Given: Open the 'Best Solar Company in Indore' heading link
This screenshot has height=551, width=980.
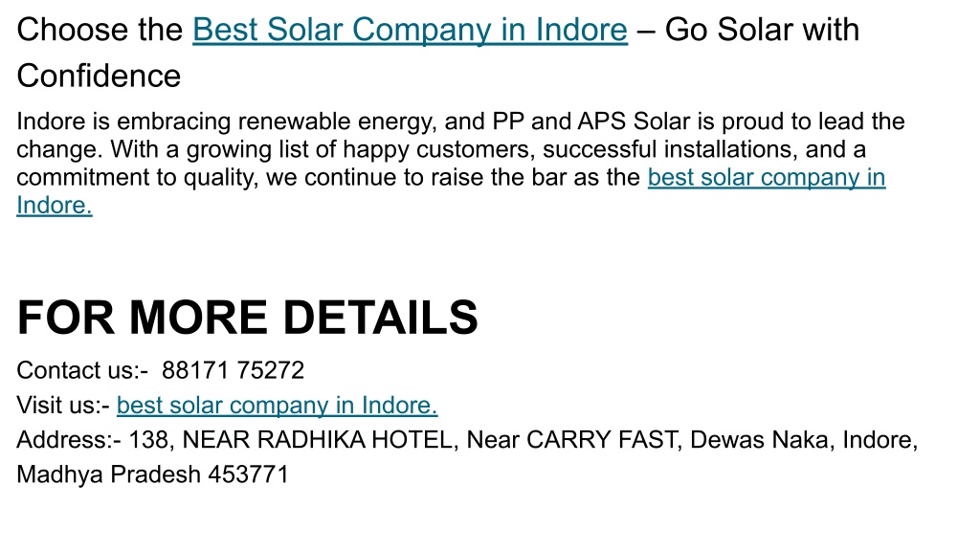Looking at the screenshot, I should pyautogui.click(x=410, y=30).
